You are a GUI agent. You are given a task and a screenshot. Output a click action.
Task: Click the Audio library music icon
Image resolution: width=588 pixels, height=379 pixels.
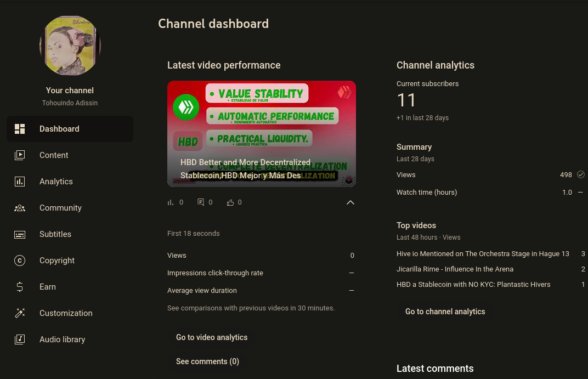[x=20, y=340]
